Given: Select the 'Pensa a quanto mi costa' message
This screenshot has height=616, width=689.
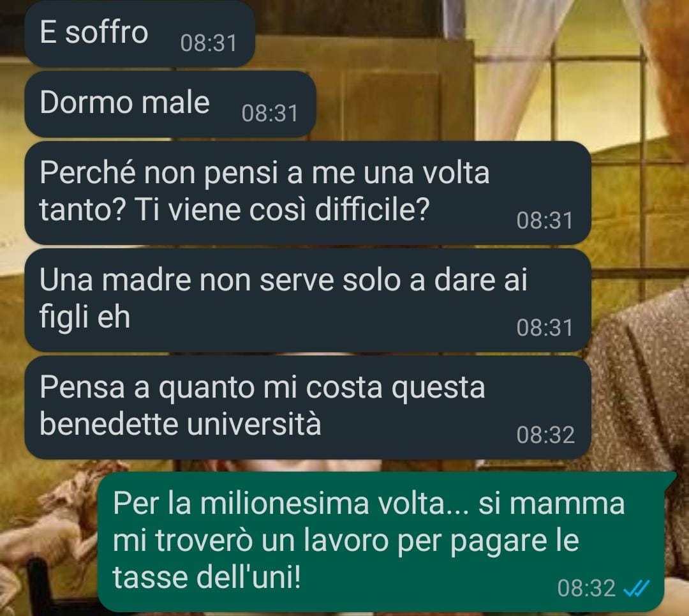Looking at the screenshot, I should coord(307,408).
